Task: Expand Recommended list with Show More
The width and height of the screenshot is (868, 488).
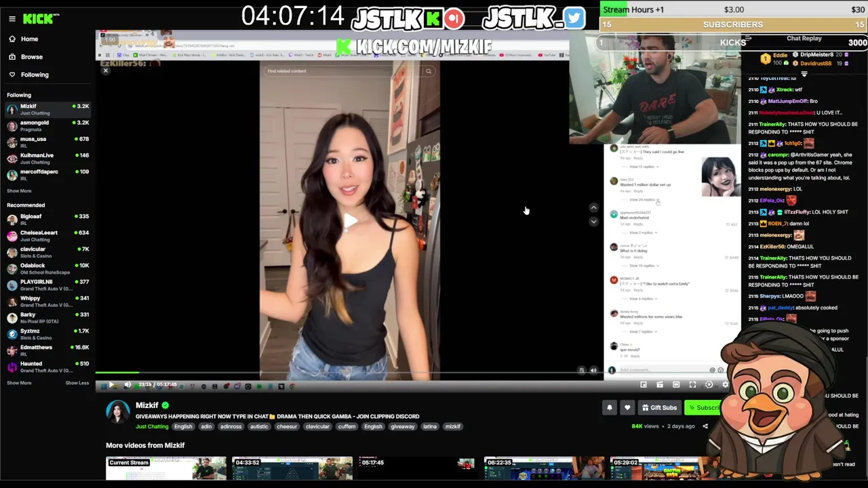Action: (19, 383)
